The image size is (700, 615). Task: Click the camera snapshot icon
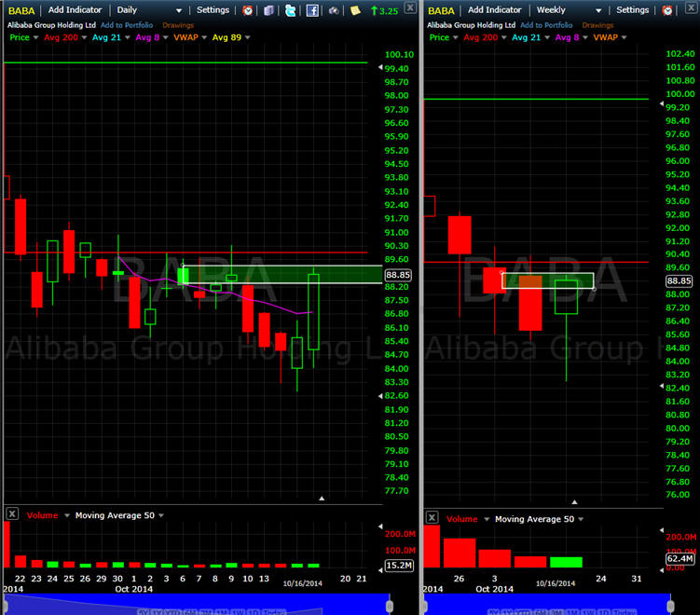click(x=333, y=10)
